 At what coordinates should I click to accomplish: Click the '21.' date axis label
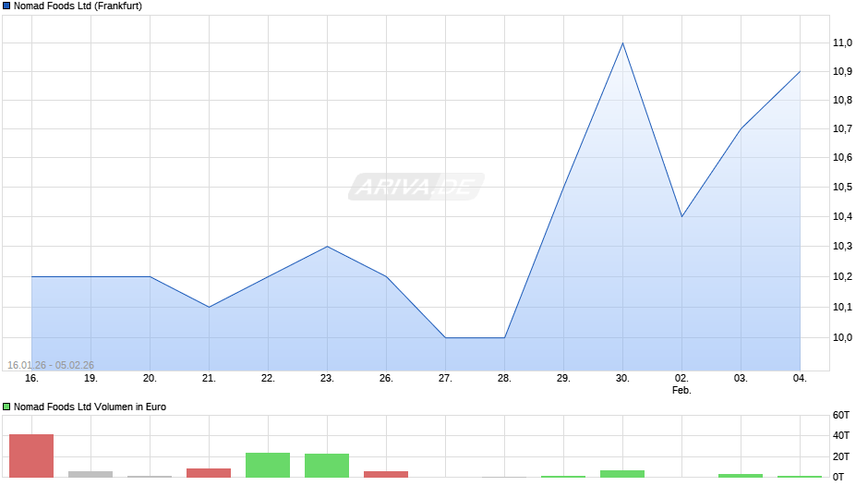pyautogui.click(x=209, y=379)
